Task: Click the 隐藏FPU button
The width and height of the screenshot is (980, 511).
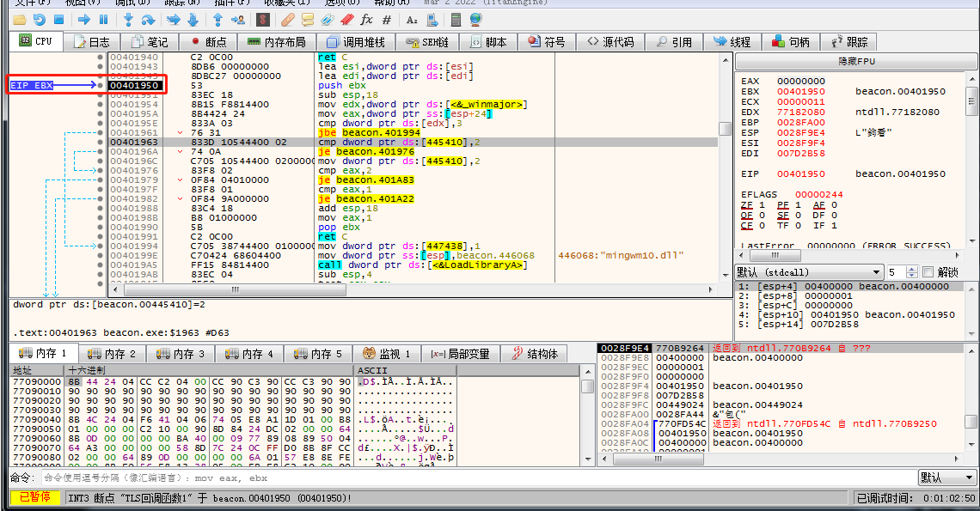Action: pos(857,62)
